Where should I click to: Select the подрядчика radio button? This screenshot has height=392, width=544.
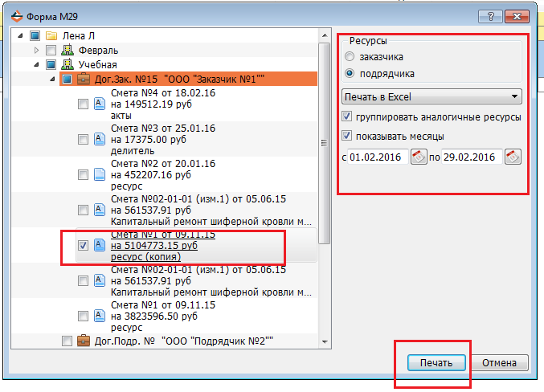350,73
